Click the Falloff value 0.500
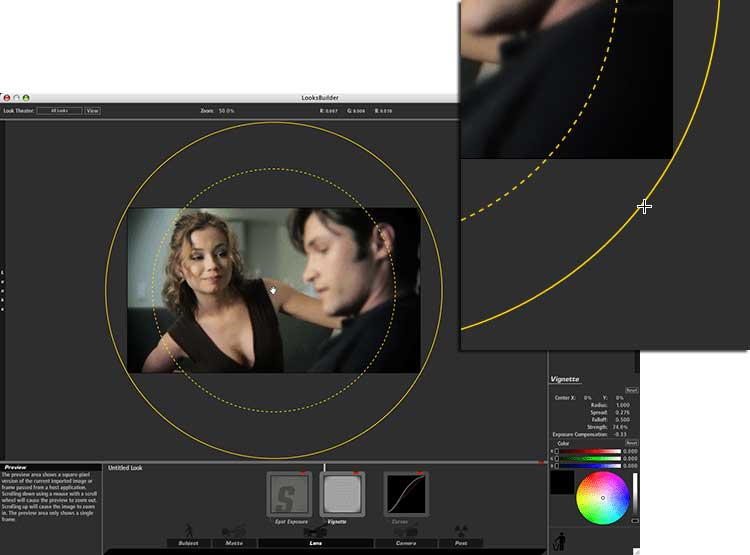Image resolution: width=750 pixels, height=555 pixels. tap(622, 420)
